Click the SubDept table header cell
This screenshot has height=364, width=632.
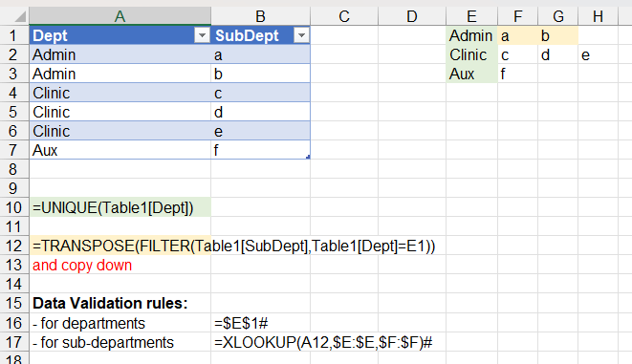(x=260, y=35)
